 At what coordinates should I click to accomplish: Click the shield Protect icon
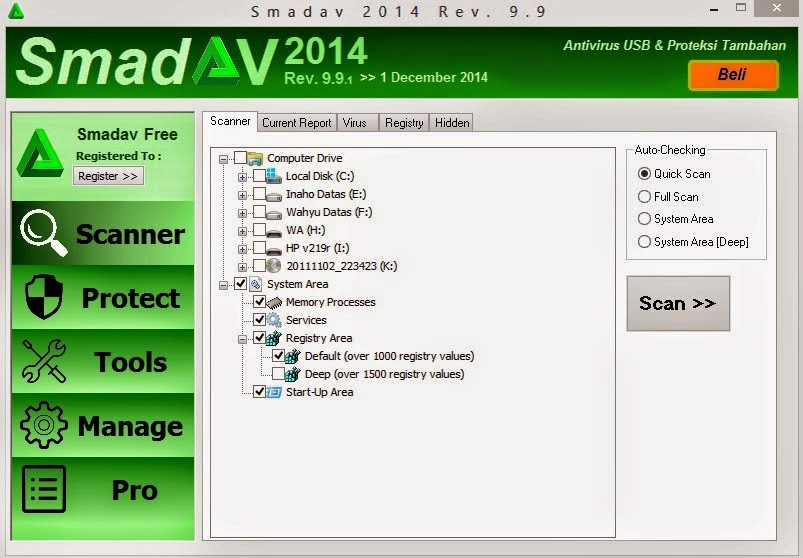[x=44, y=297]
